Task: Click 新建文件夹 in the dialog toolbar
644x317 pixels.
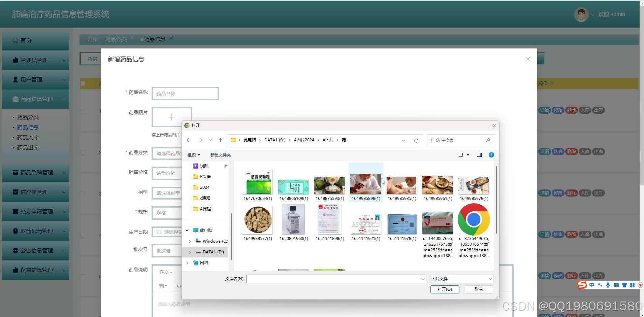Action: (220, 155)
